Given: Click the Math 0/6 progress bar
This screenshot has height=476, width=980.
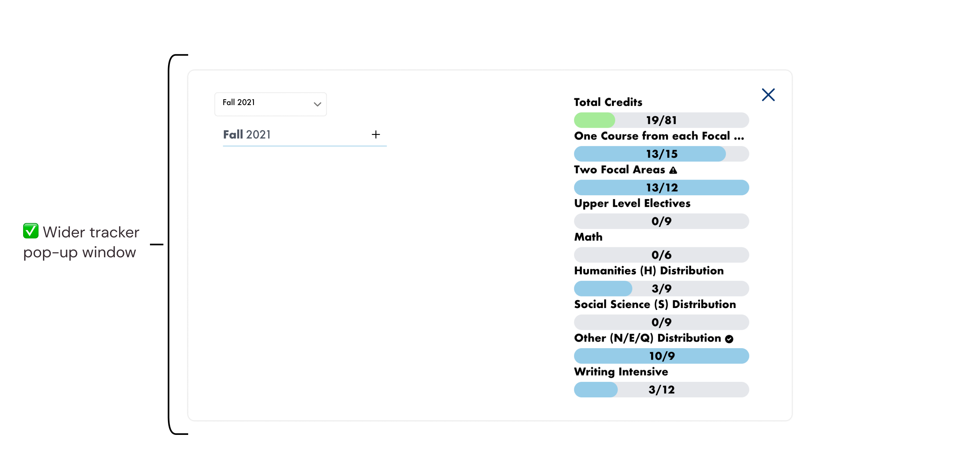Looking at the screenshot, I should tap(661, 255).
